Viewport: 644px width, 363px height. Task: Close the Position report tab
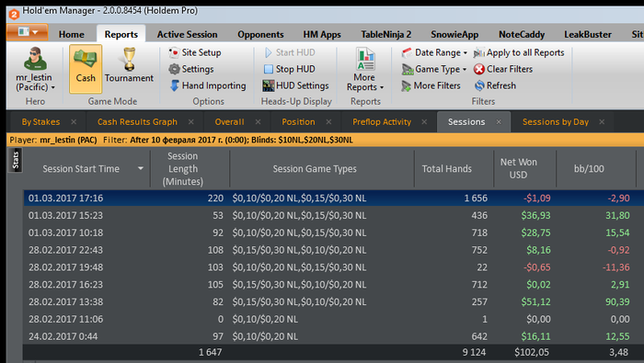328,122
